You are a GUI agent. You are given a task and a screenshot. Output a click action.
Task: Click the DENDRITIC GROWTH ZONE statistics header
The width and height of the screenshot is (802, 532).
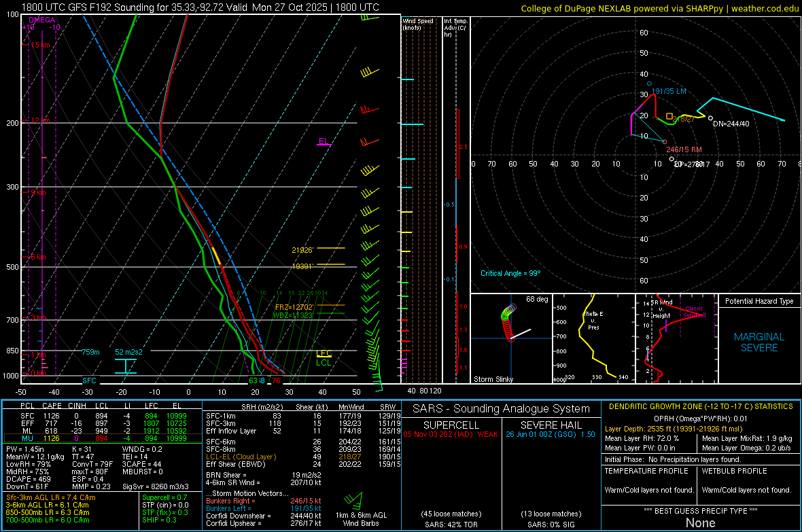701,407
